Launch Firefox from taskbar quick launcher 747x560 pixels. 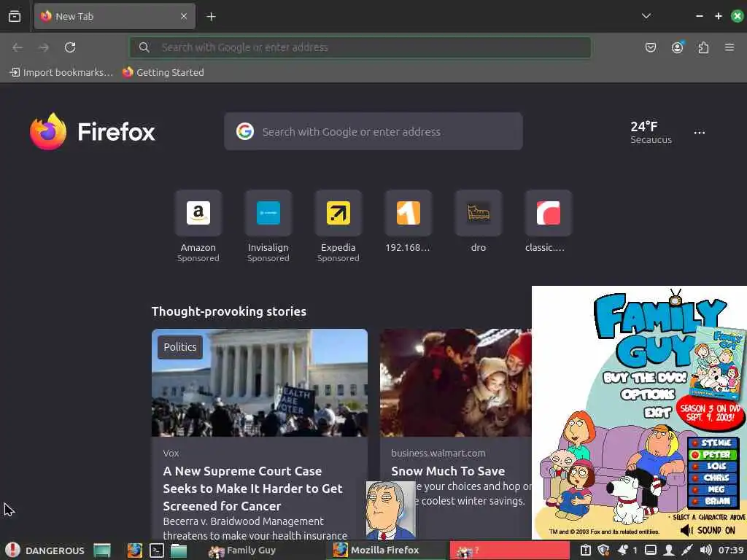pyautogui.click(x=135, y=551)
